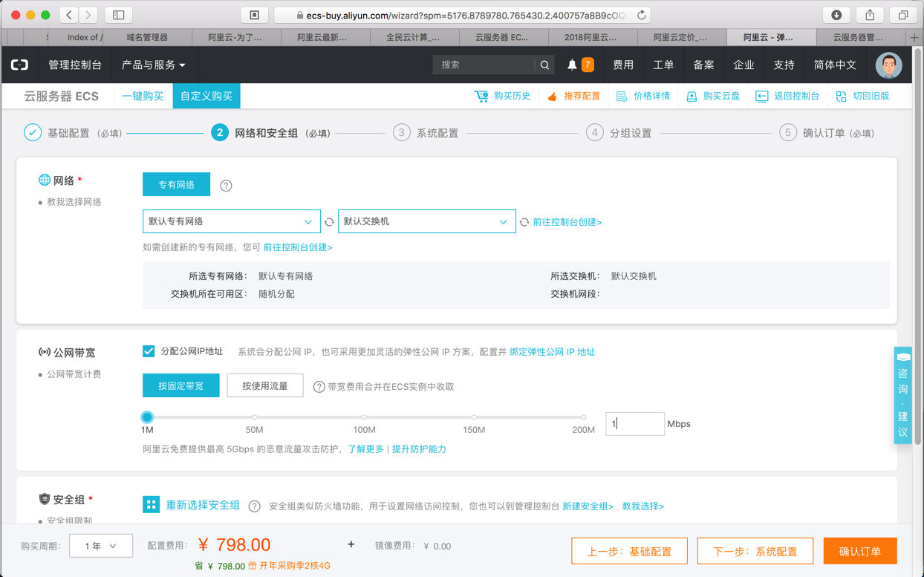Refresh the VPC list icon
This screenshot has height=577, width=924.
pyautogui.click(x=329, y=222)
